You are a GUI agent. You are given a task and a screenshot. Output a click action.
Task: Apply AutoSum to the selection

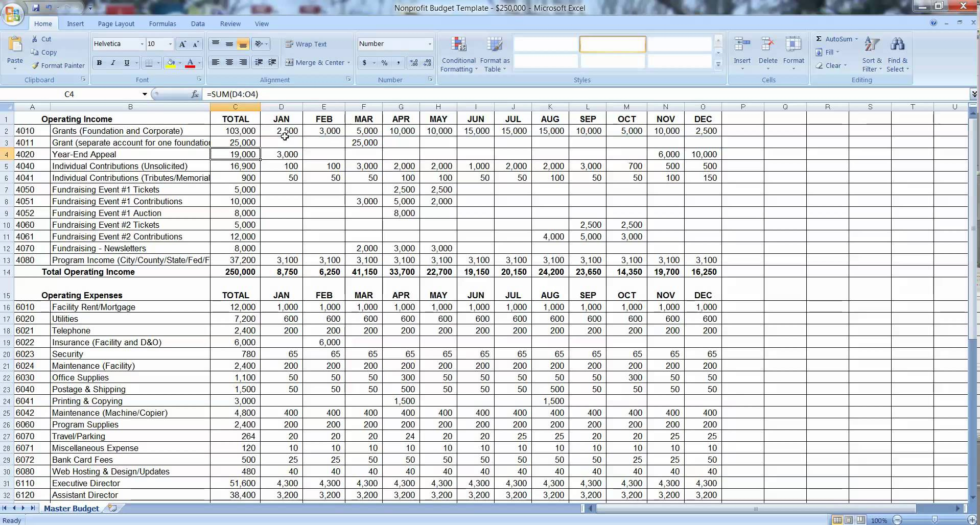(x=836, y=39)
